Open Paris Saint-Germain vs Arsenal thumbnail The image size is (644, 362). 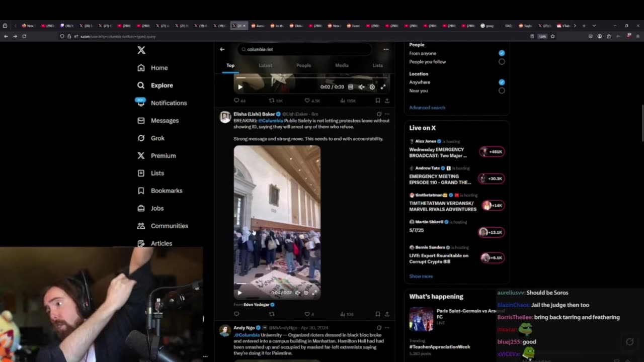(421, 319)
